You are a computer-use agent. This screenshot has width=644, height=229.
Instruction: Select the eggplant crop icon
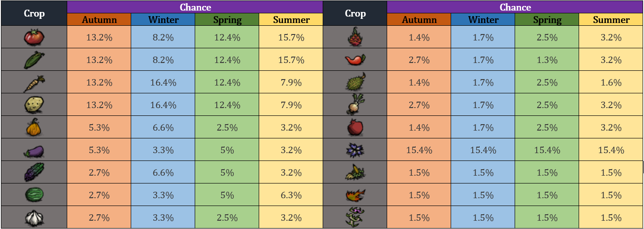34,150
